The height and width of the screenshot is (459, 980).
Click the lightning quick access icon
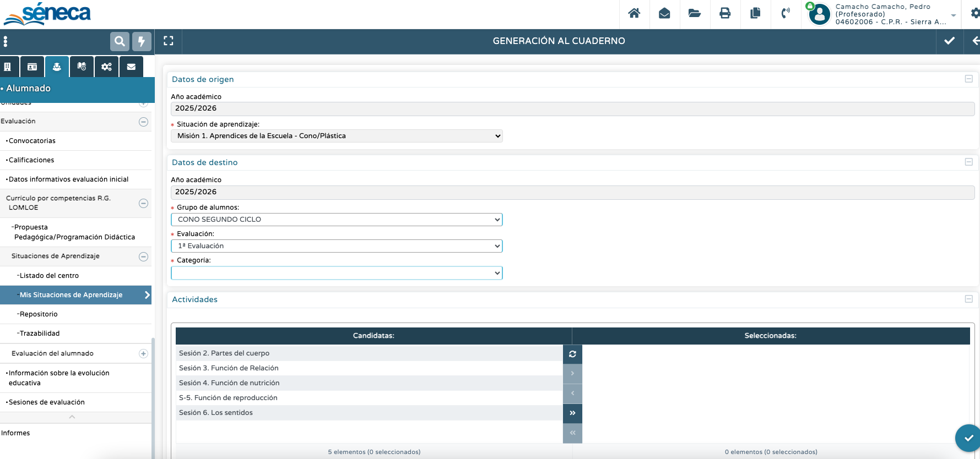(x=142, y=41)
